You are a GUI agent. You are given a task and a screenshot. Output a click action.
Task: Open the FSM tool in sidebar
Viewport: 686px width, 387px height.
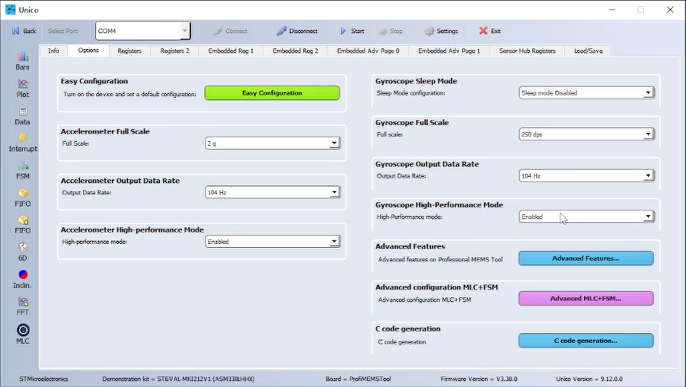point(23,171)
